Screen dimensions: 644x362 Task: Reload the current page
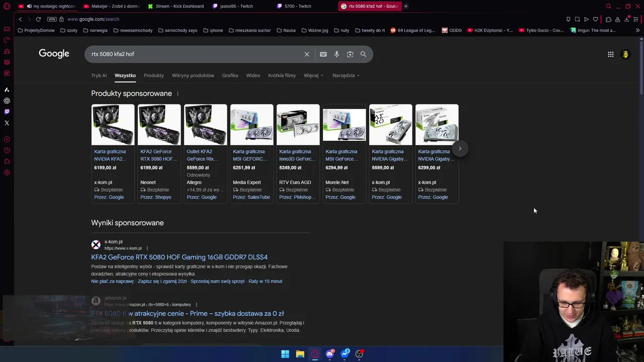[38, 19]
